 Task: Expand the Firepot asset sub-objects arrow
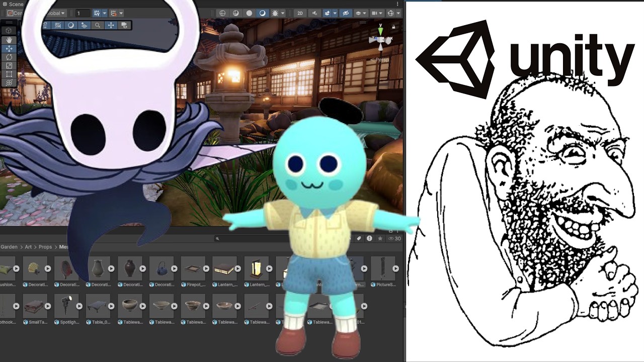coord(206,268)
